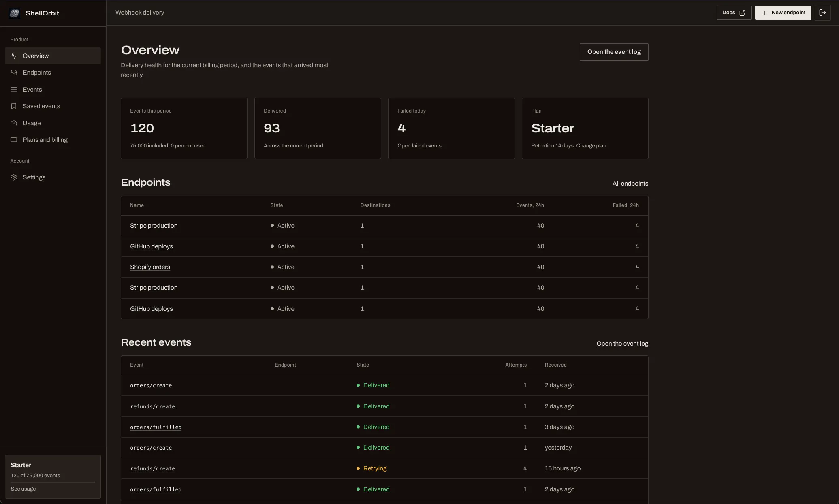The width and height of the screenshot is (839, 504).
Task: Click the Name column header in Endpoints
Action: pyautogui.click(x=137, y=205)
